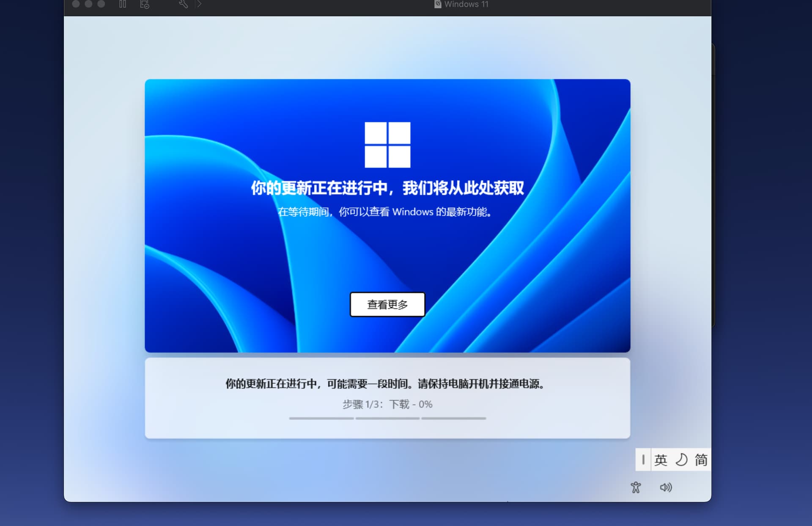Click the first download progress segment
Viewport: 812px width, 526px height.
[321, 418]
